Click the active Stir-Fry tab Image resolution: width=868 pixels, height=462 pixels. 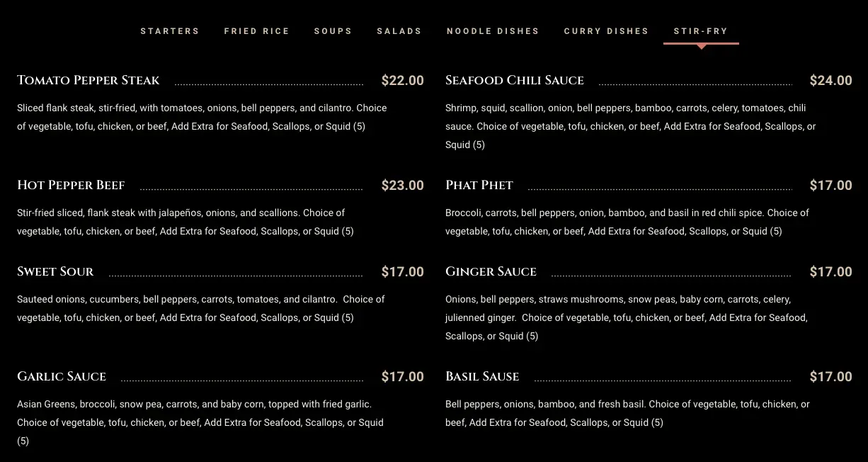pos(701,31)
